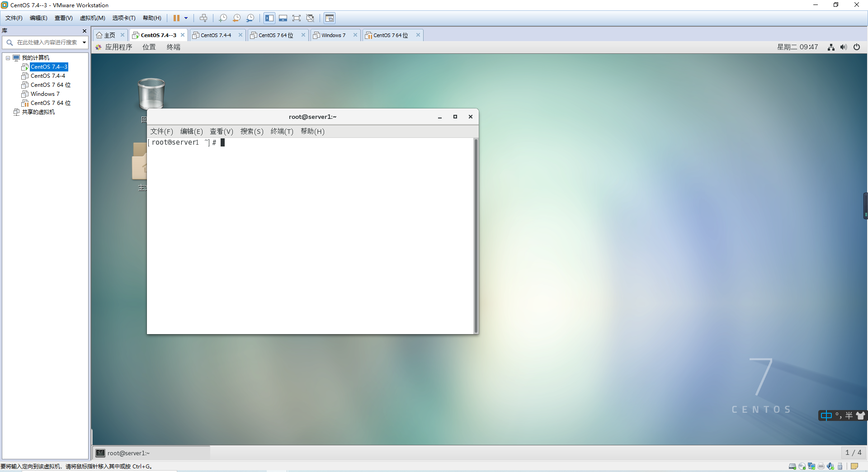Viewport: 868px width, 472px height.
Task: Open the GNOME power system menu
Action: pos(857,47)
